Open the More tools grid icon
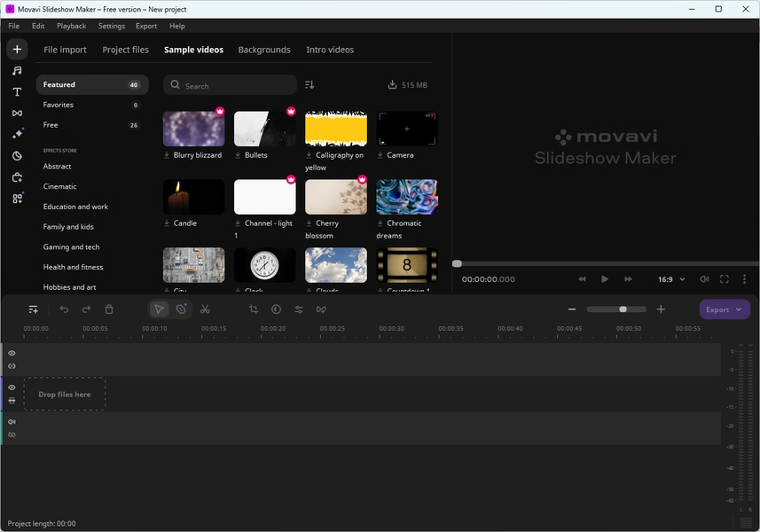This screenshot has height=532, width=760. click(17, 199)
